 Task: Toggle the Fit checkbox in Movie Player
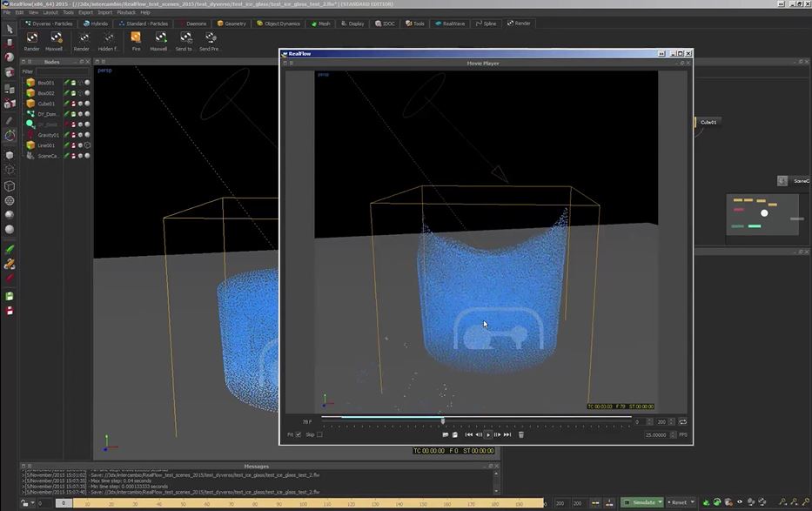click(x=299, y=434)
